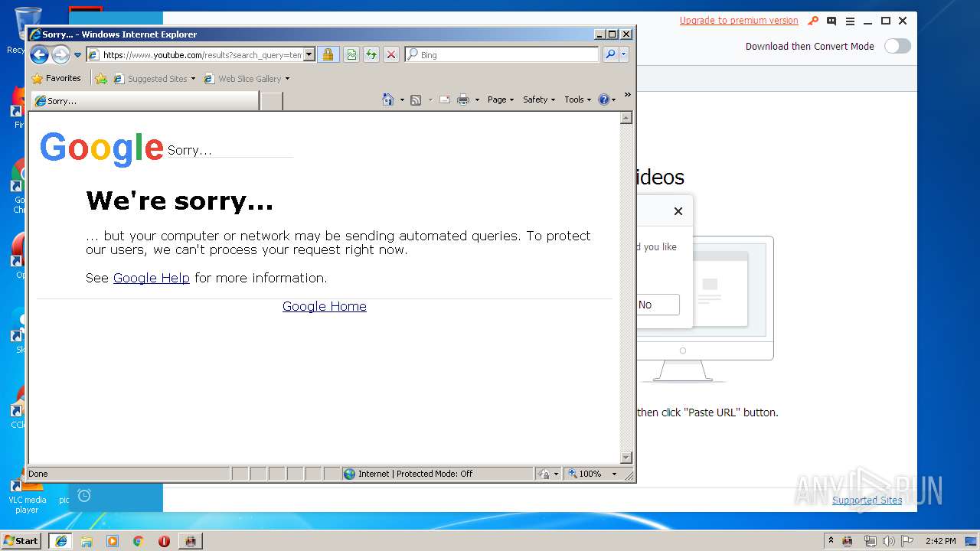Expand the Print options dropdown arrow
Image resolution: width=980 pixels, height=551 pixels.
click(x=477, y=99)
